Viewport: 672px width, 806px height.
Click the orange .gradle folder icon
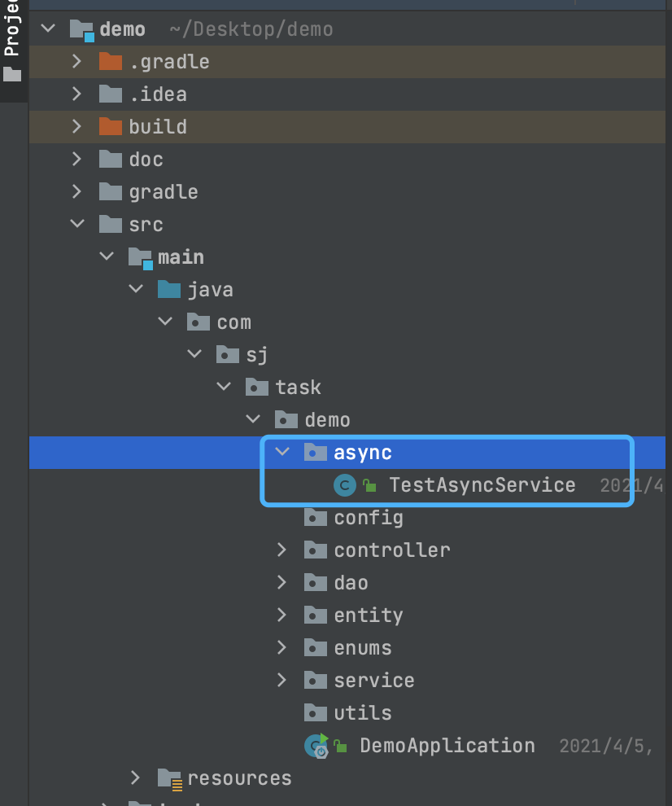(x=110, y=62)
